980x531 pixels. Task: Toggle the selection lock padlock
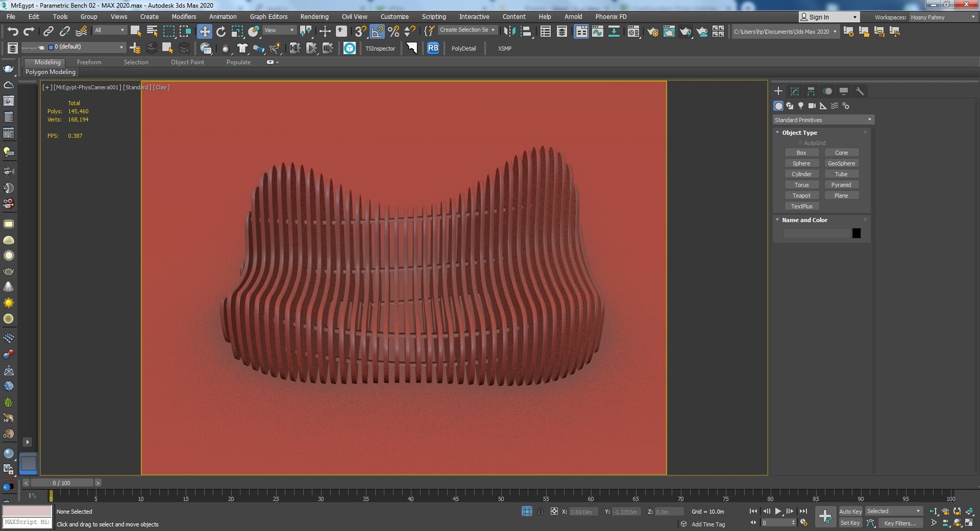coord(540,511)
